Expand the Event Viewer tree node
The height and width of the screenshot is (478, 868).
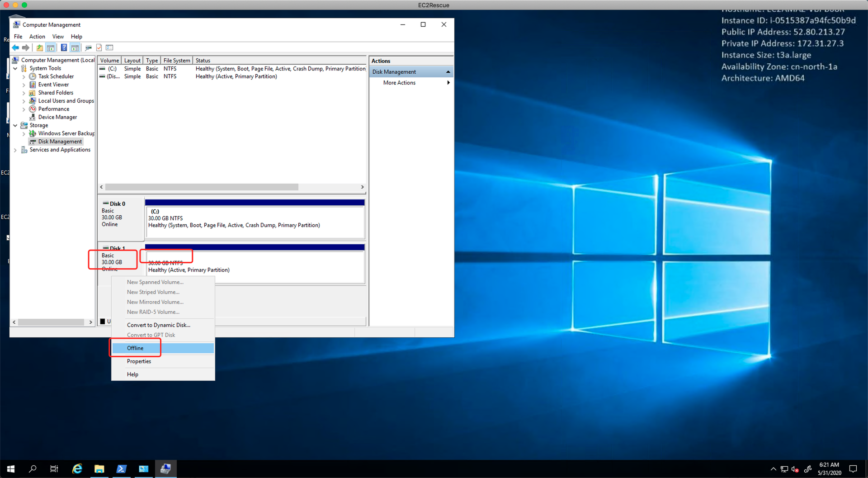24,85
